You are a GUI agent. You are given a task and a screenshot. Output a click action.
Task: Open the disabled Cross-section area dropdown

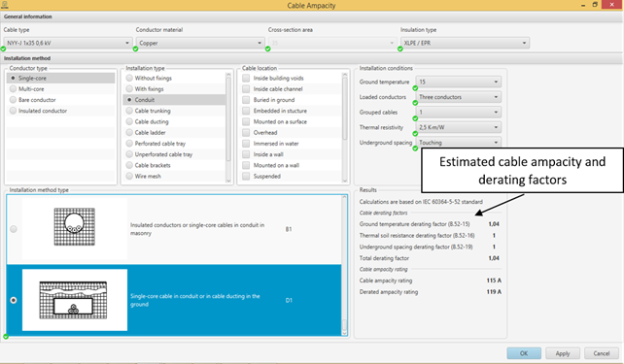point(332,43)
